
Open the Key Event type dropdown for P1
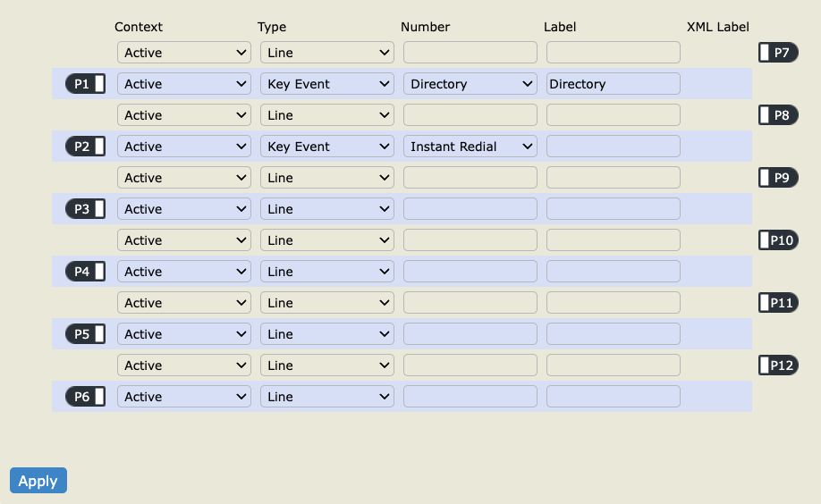[x=327, y=84]
